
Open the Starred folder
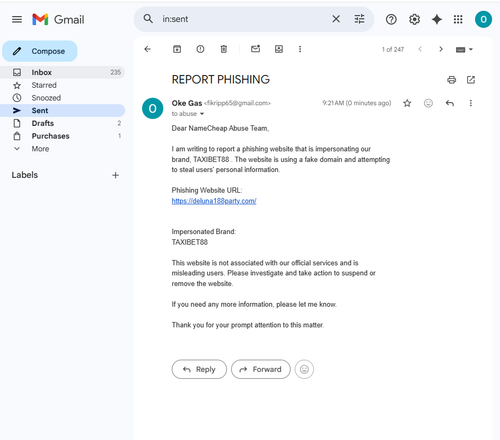(63, 85)
